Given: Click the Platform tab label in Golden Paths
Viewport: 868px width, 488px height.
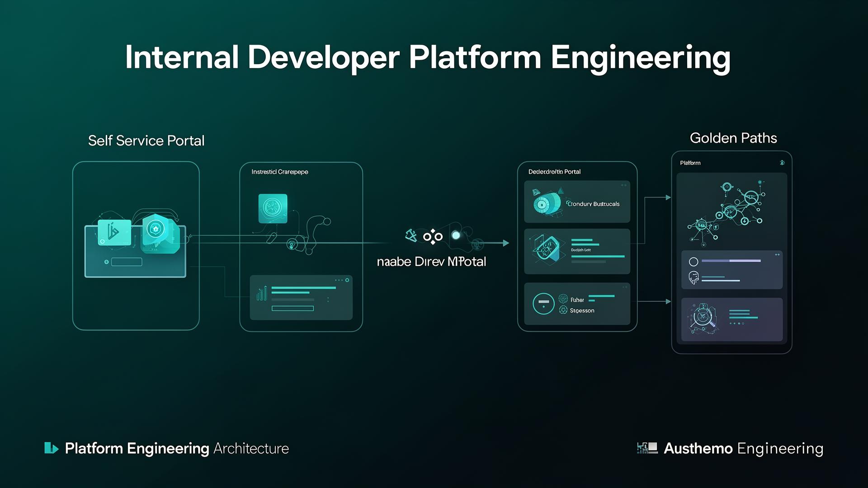Looking at the screenshot, I should pos(690,163).
